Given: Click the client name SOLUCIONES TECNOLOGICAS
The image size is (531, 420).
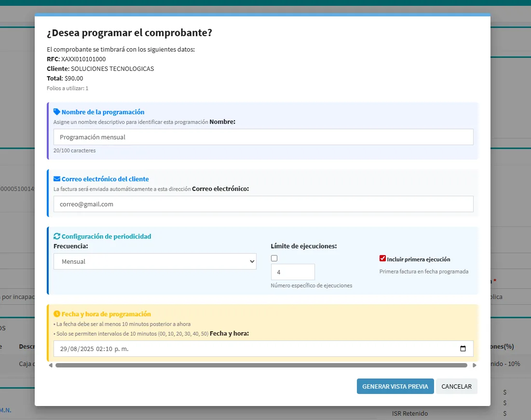Looking at the screenshot, I should click(112, 69).
